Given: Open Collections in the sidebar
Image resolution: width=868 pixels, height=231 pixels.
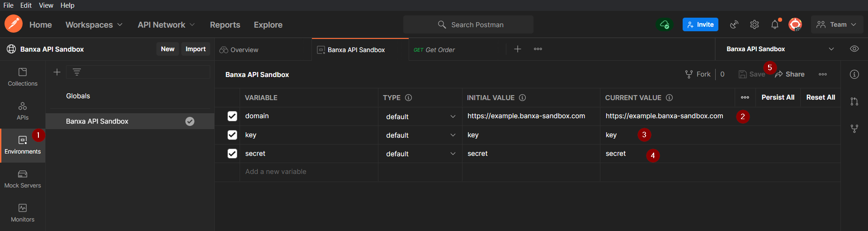Looking at the screenshot, I should pos(23,77).
